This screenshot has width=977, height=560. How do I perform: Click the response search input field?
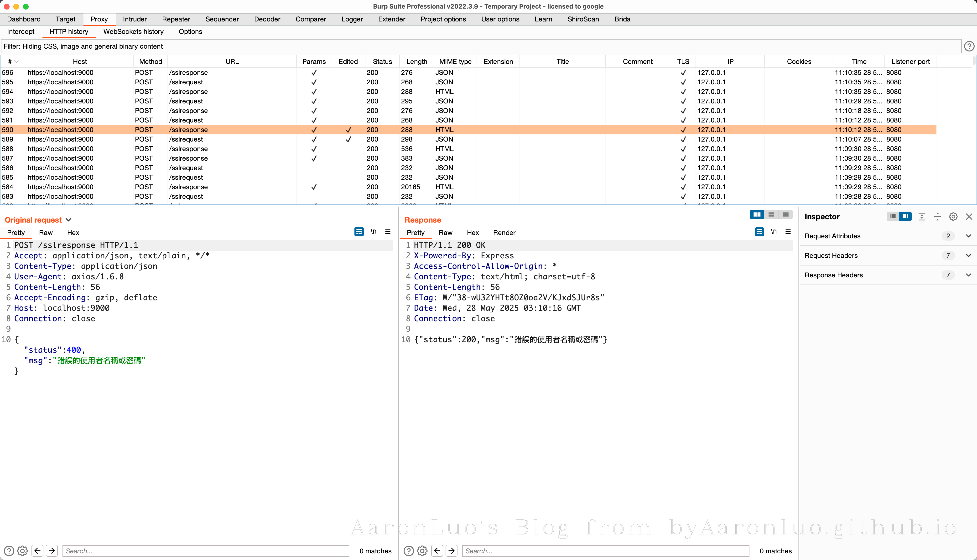tap(605, 551)
